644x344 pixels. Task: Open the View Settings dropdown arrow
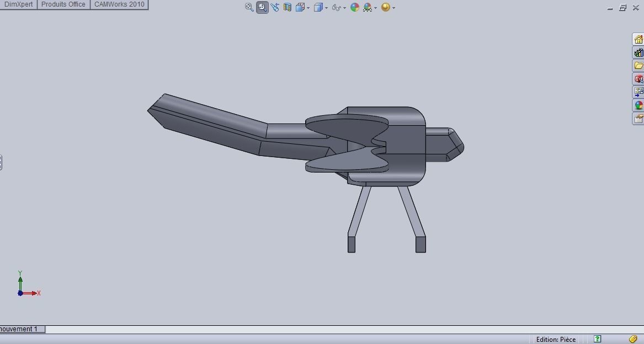click(393, 8)
